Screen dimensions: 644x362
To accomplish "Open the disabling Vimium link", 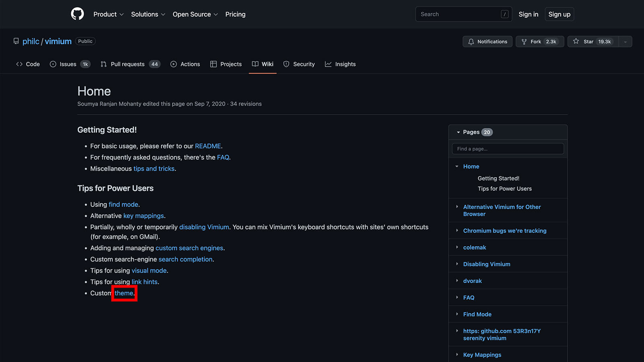I will click(x=204, y=227).
